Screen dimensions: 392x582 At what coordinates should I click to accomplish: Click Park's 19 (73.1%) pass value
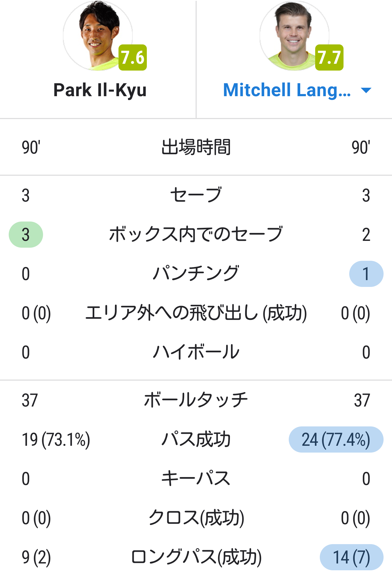point(56,439)
